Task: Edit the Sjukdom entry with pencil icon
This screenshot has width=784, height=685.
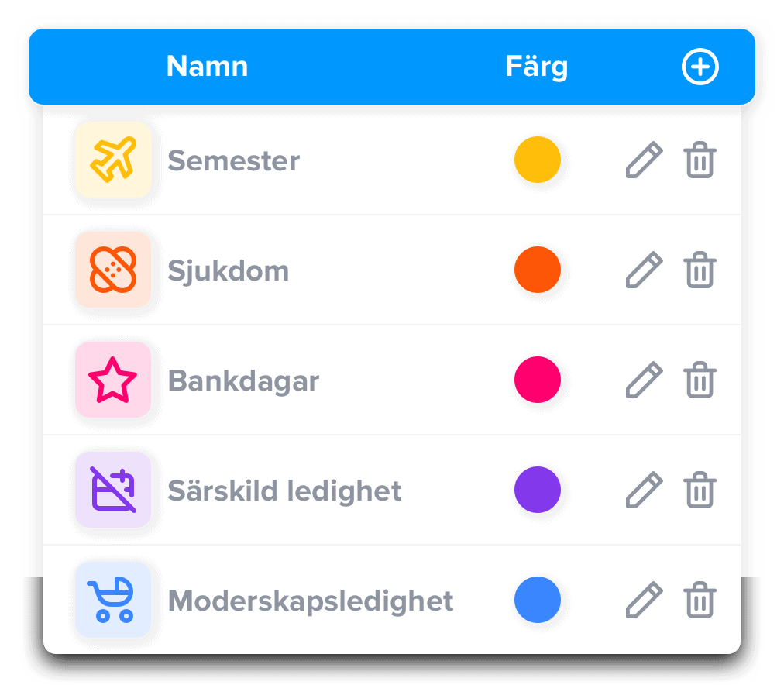Action: tap(645, 270)
